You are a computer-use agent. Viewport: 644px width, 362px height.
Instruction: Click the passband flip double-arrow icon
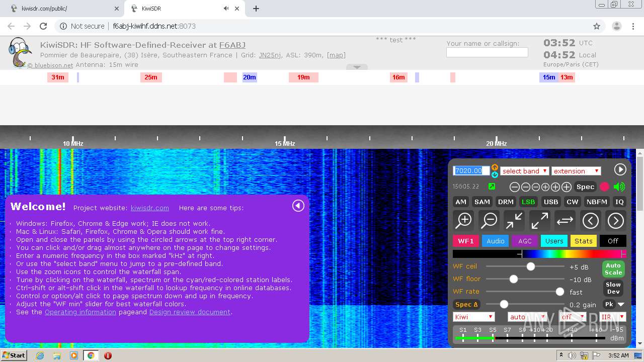(x=565, y=220)
